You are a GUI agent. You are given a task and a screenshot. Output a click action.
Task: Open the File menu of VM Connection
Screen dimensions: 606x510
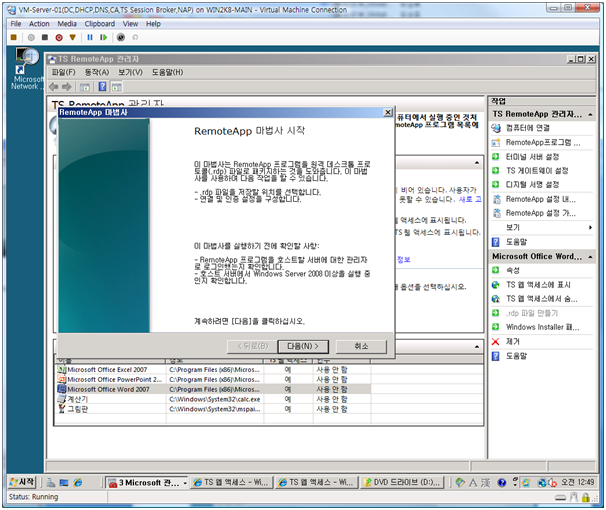point(16,24)
